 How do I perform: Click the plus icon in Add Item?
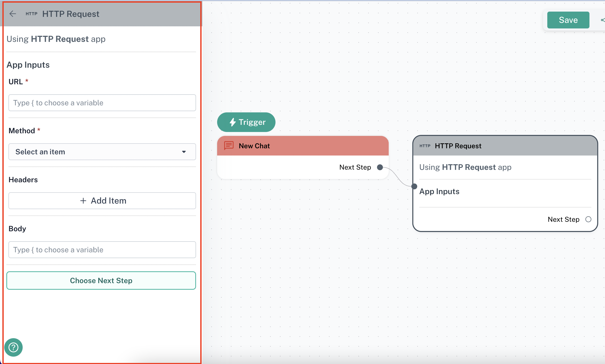pos(83,201)
